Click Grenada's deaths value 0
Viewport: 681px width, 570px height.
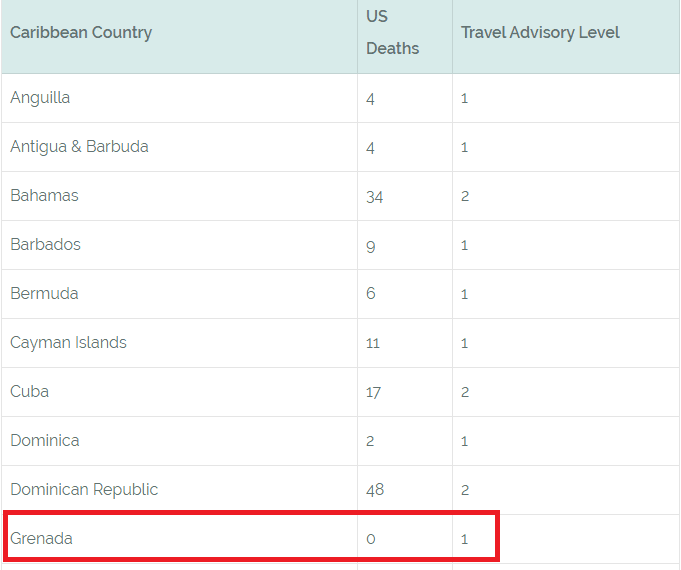click(371, 539)
